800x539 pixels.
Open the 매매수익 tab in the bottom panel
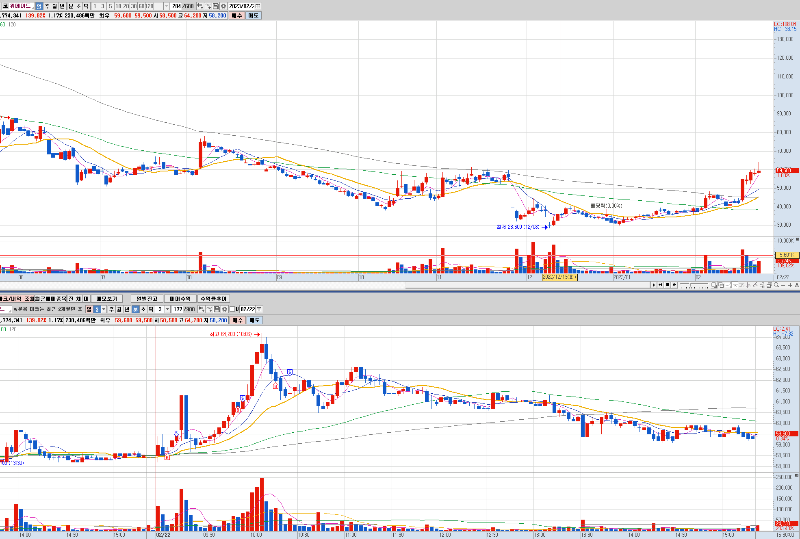point(180,299)
